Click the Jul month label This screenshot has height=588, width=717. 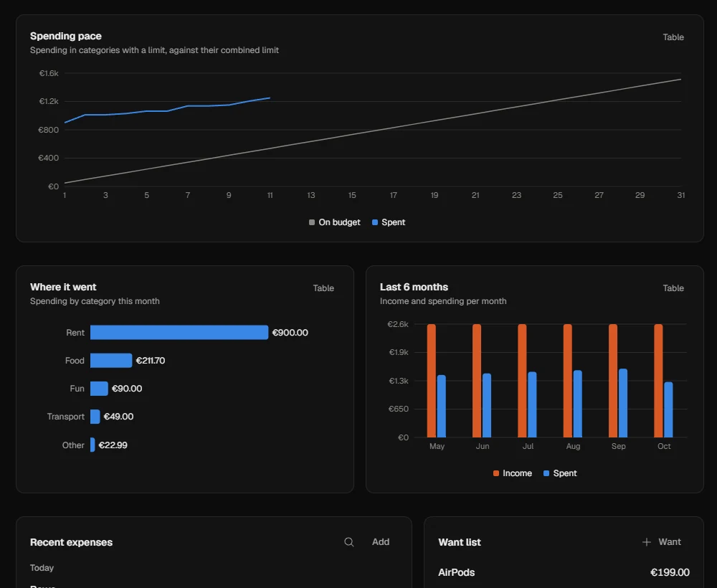pyautogui.click(x=528, y=446)
